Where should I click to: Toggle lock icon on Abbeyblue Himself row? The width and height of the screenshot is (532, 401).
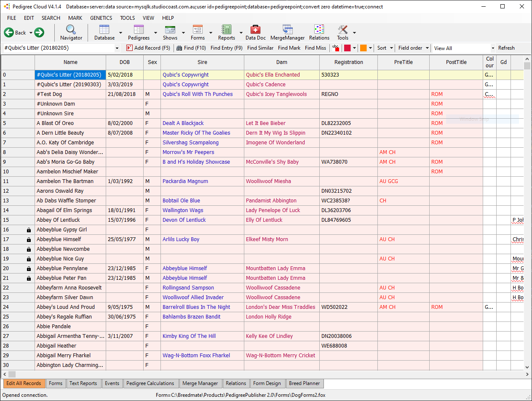[29, 239]
